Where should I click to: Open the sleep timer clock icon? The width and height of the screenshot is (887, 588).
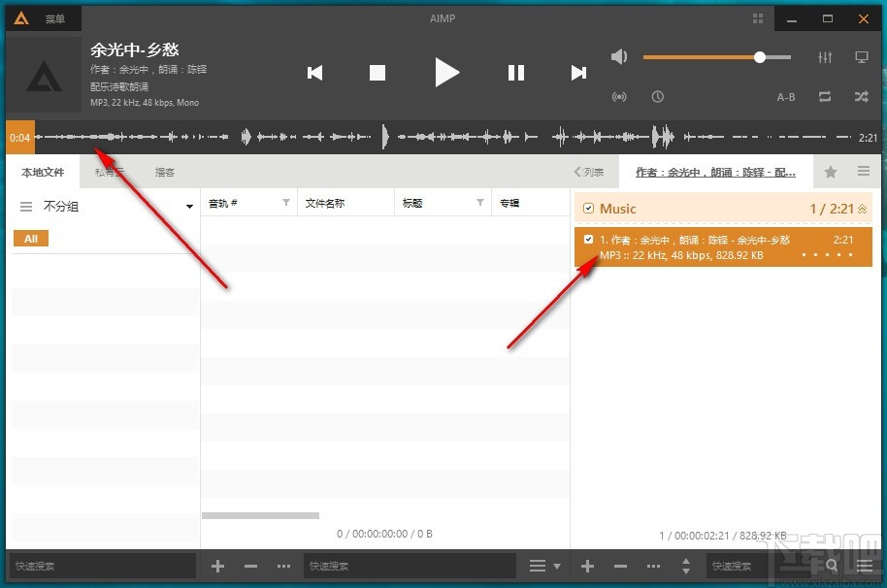(x=658, y=97)
